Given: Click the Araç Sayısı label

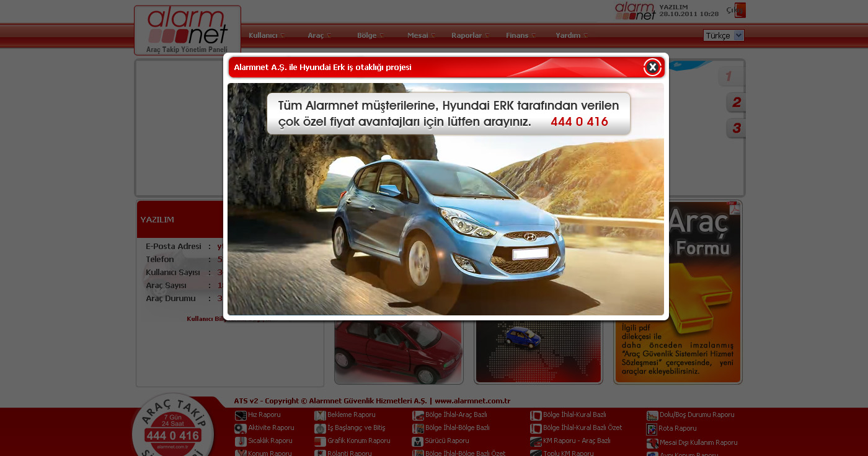Looking at the screenshot, I should tap(166, 285).
